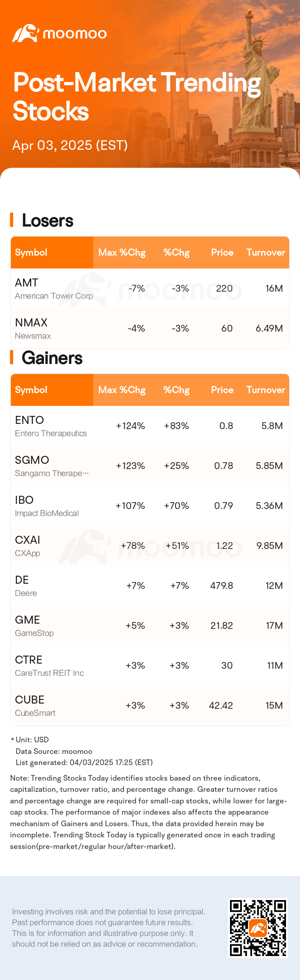Viewport: 300px width, 980px height.
Task: Click the orange marker beside Losers heading
Action: click(x=12, y=220)
